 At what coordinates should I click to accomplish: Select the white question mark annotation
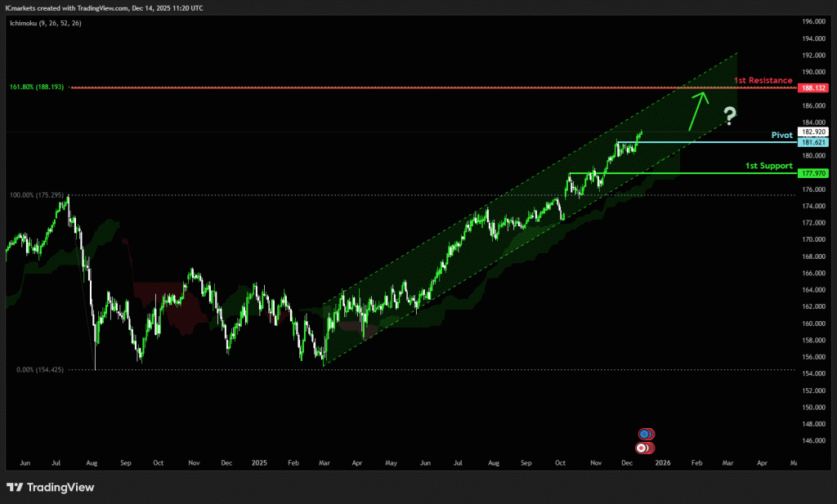[730, 115]
